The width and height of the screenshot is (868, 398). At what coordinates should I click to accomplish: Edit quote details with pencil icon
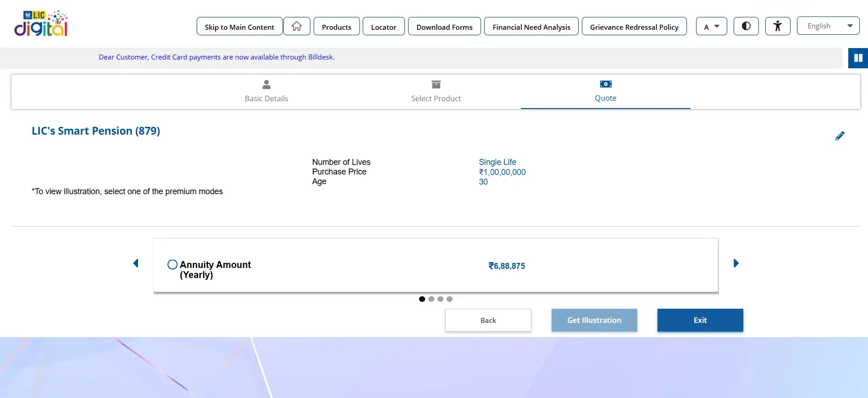(x=840, y=136)
